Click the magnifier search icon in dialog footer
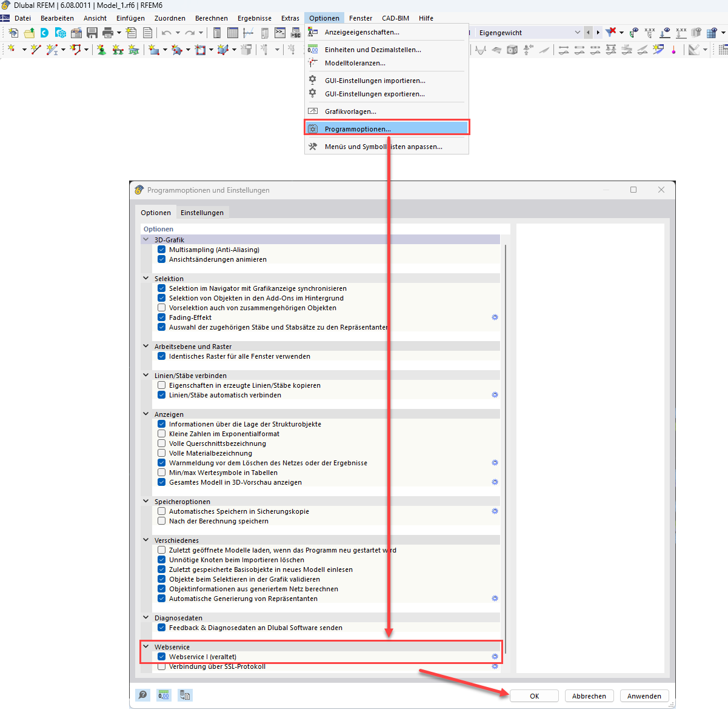The width and height of the screenshot is (728, 727). pos(142,695)
